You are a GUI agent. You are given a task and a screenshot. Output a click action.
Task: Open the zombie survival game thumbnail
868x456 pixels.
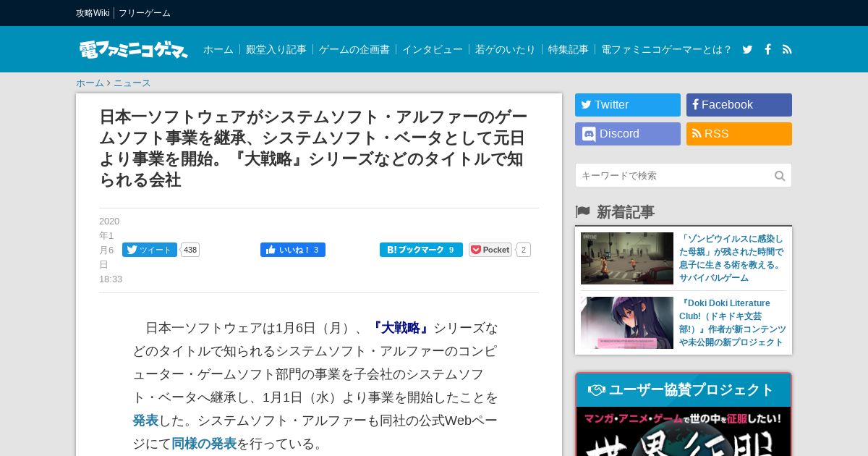click(x=627, y=258)
